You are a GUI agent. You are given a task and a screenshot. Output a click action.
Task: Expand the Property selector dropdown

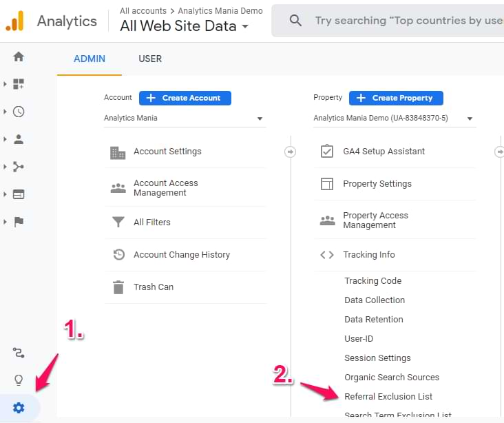tap(394, 118)
